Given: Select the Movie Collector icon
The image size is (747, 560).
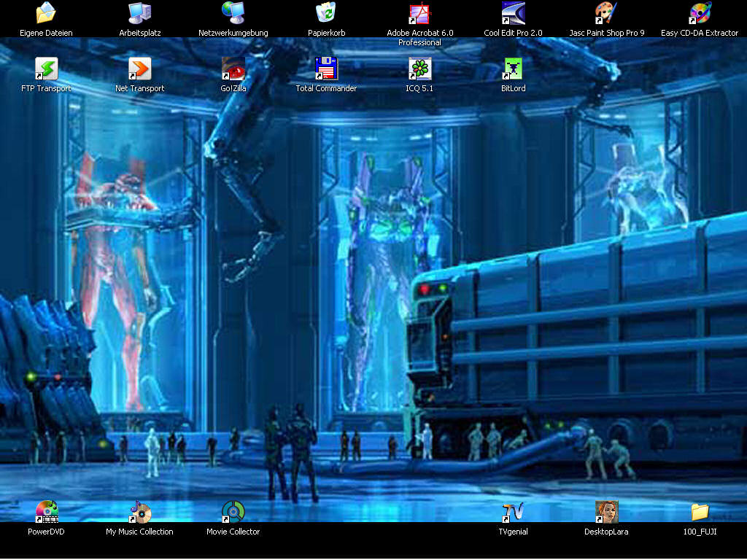Looking at the screenshot, I should tap(233, 512).
